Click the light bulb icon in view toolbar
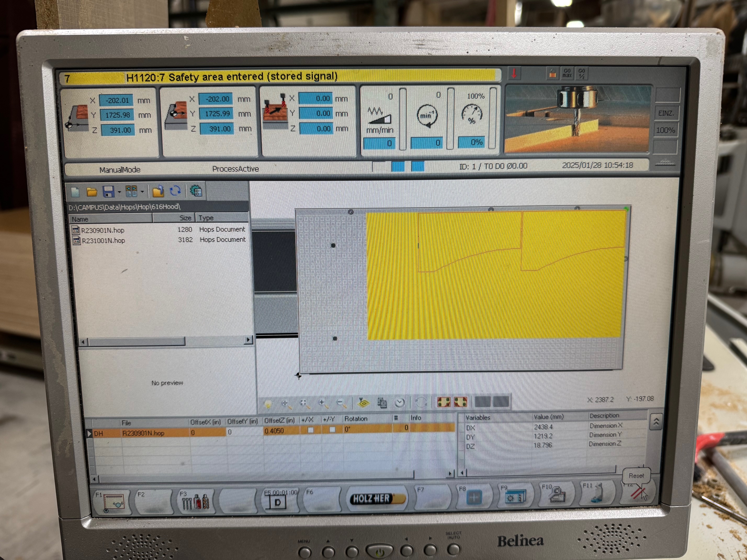The height and width of the screenshot is (560, 747). (268, 403)
